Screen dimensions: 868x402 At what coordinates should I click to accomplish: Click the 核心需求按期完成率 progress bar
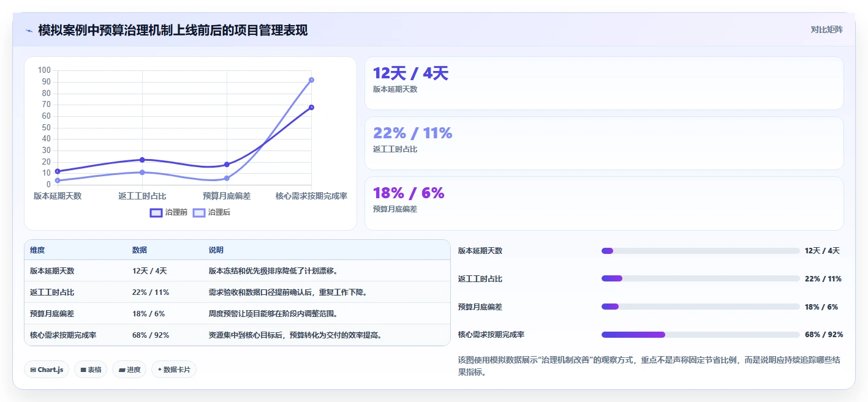click(701, 335)
